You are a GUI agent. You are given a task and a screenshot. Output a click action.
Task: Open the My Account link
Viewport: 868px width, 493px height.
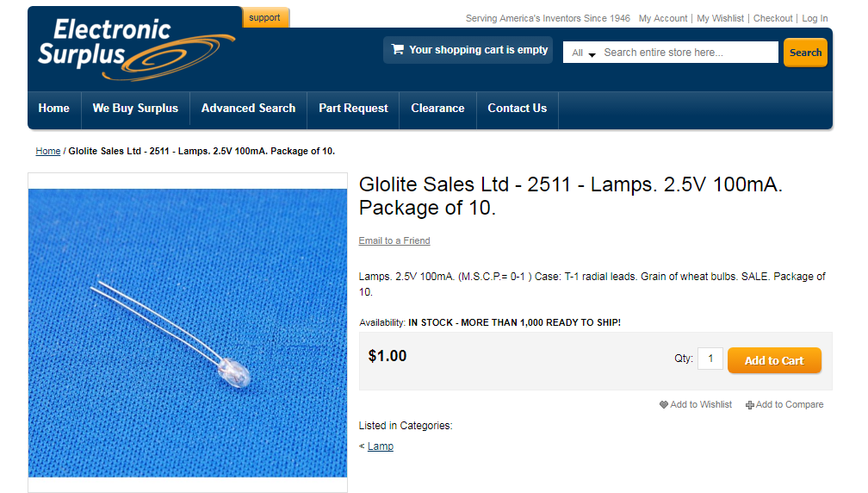point(663,18)
